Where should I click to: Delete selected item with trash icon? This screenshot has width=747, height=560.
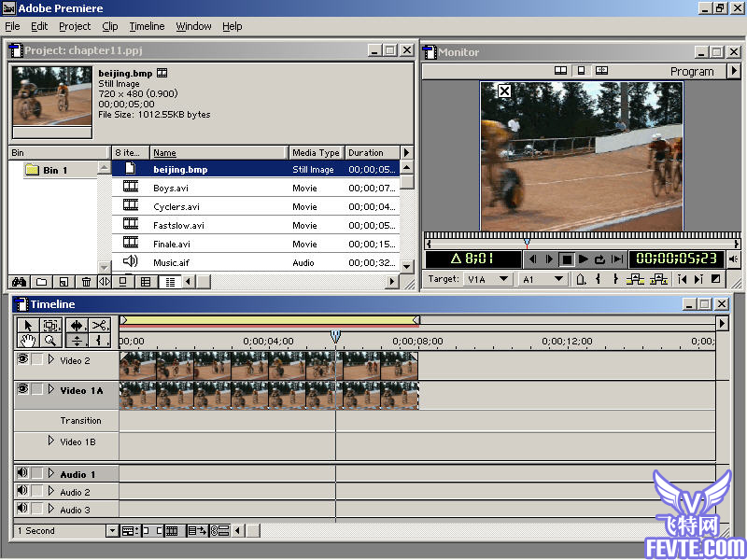coord(86,282)
